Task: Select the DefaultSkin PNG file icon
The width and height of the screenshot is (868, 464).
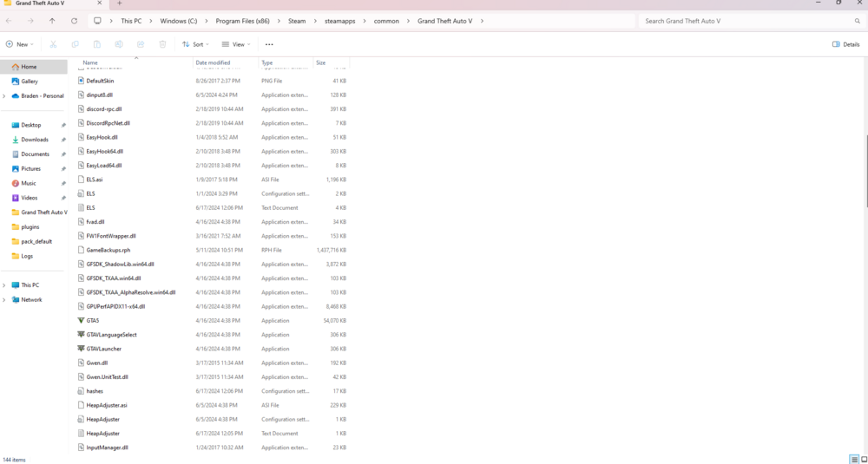Action: coord(82,81)
